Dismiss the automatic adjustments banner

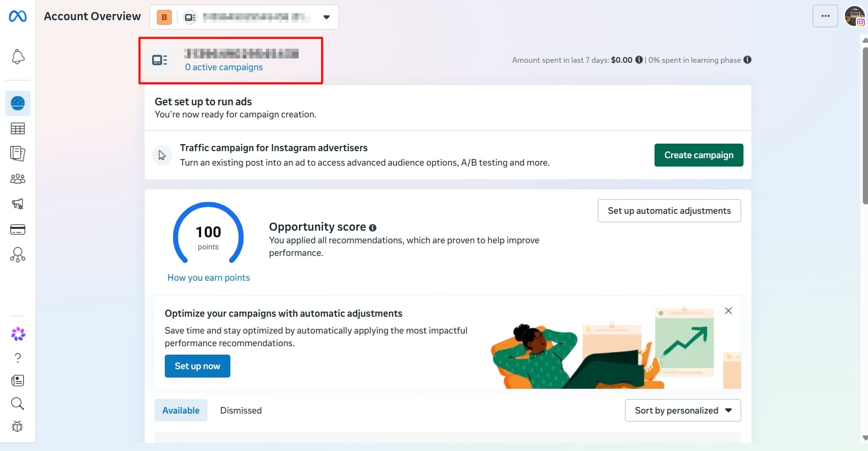(728, 311)
